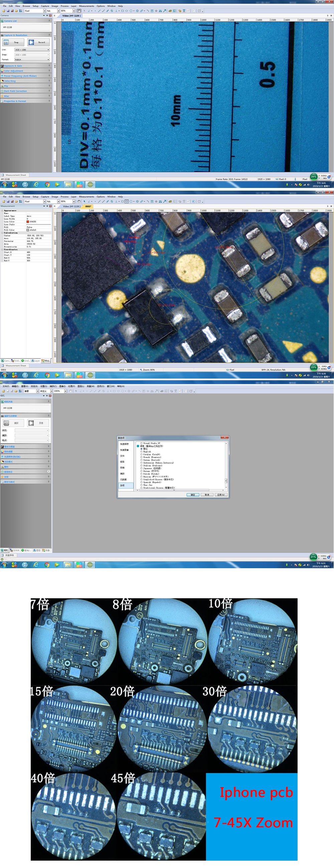
Task: Click Start button below the Chinese-language window
Action: click(x=4, y=565)
